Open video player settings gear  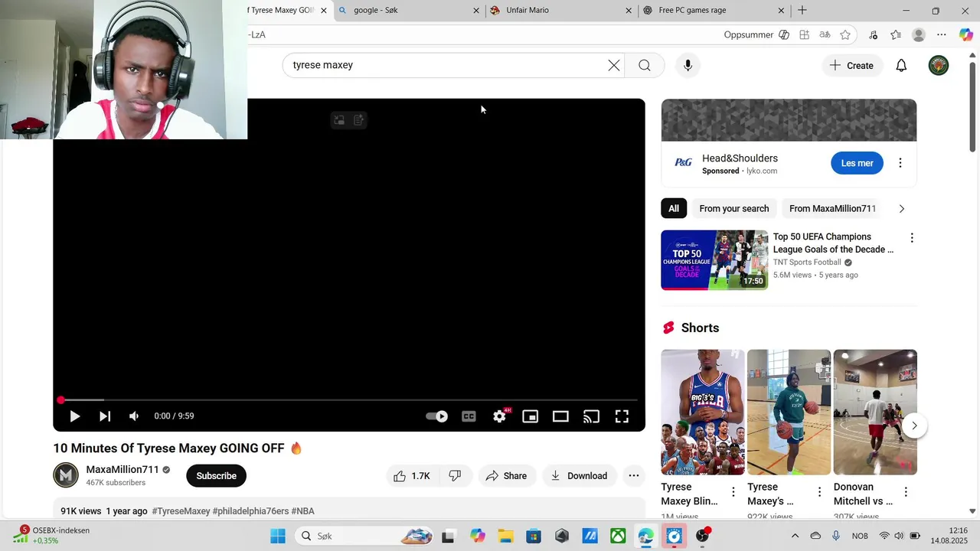499,416
